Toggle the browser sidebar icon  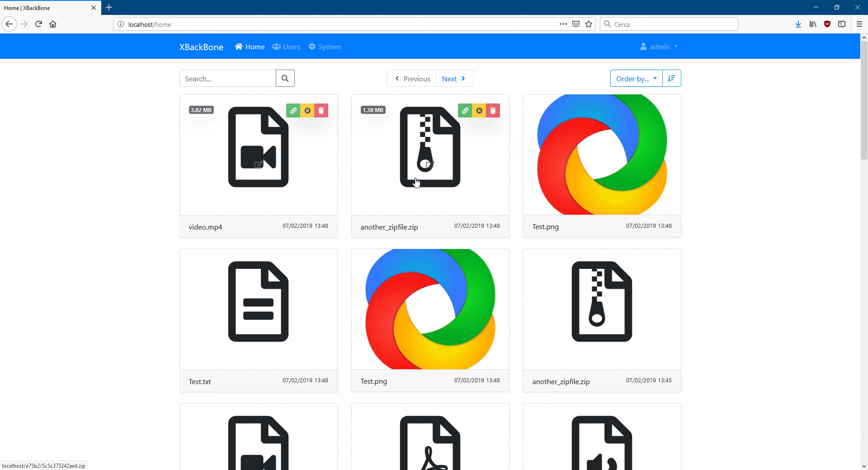pos(842,24)
